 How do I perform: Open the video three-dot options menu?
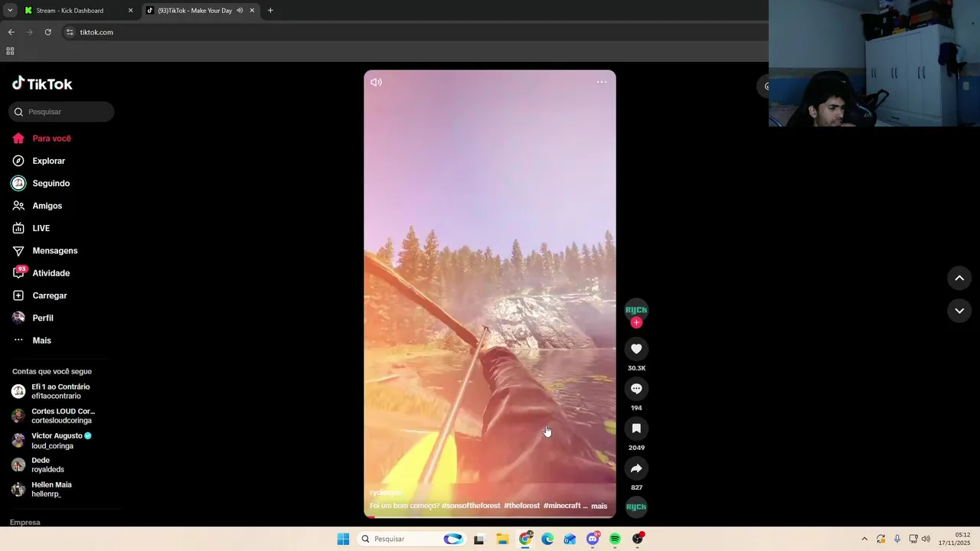tap(602, 82)
